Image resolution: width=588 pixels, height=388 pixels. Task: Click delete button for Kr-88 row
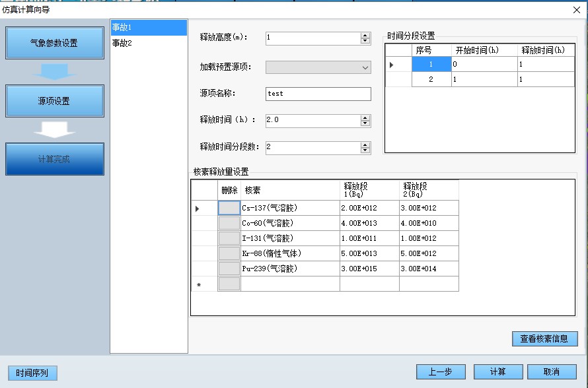229,253
